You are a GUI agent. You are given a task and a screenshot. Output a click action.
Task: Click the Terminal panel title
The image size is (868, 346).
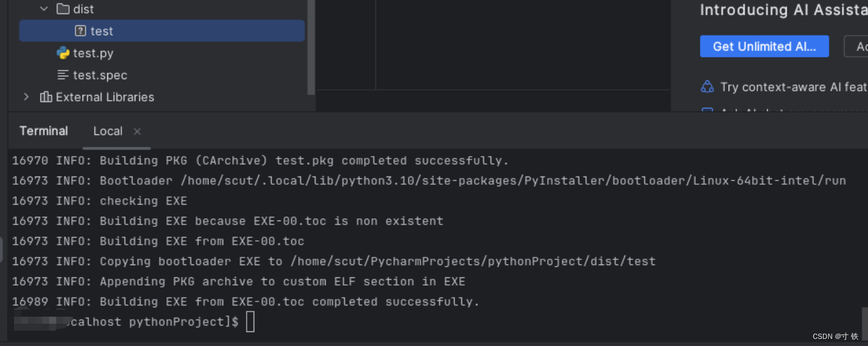(44, 131)
